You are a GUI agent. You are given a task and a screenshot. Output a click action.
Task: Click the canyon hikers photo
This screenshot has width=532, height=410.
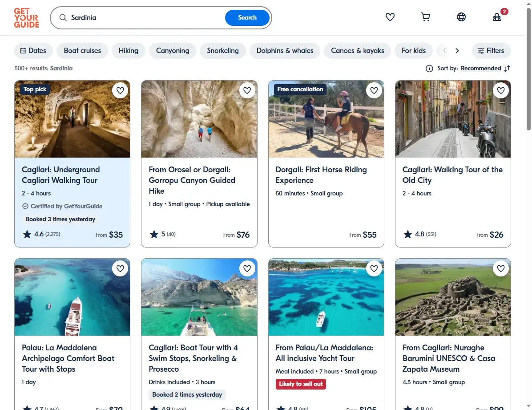coord(199,119)
